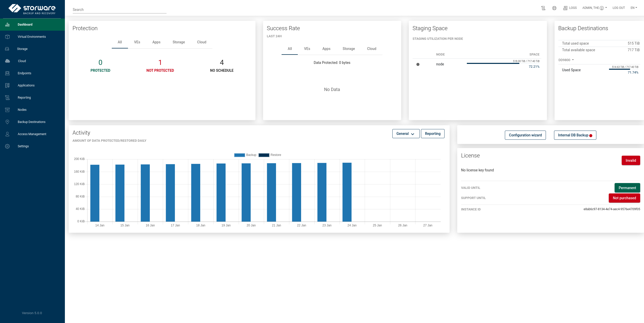Screen dimensions: 644x323
Task: Toggle the Backup legend swatch
Action: click(x=240, y=155)
